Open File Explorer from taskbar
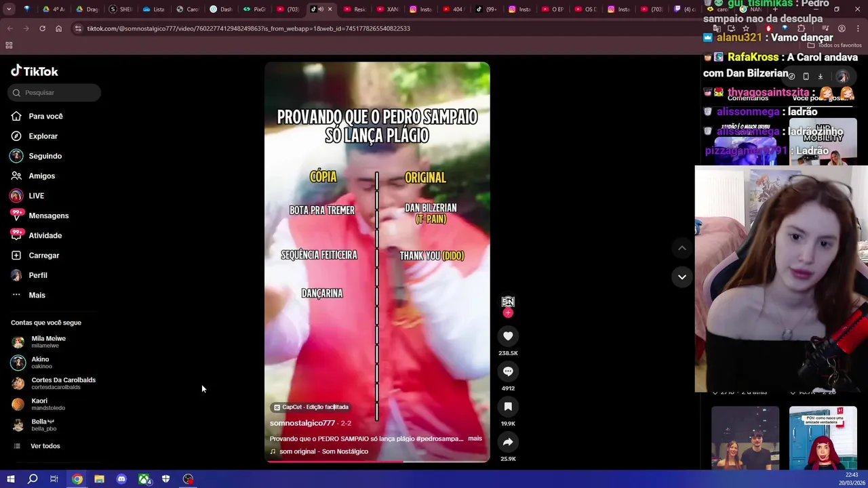The width and height of the screenshot is (868, 488). 99,479
